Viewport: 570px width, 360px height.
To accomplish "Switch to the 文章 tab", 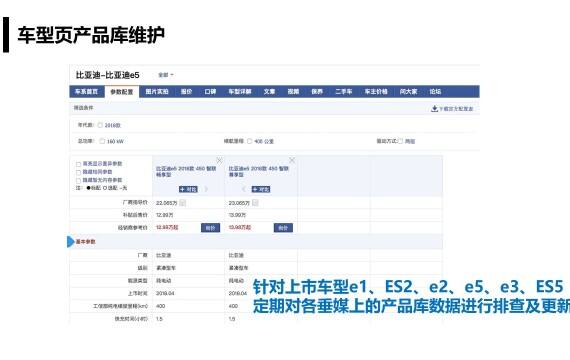I will 269,92.
